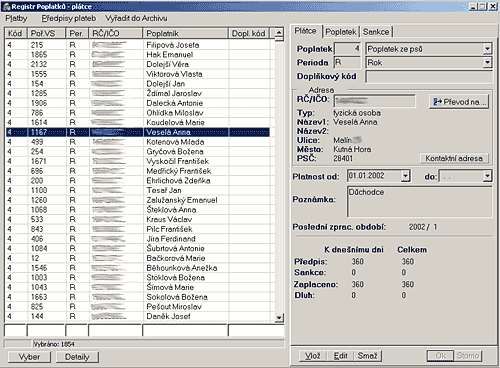Expand the Rok period dropdown

(487, 63)
